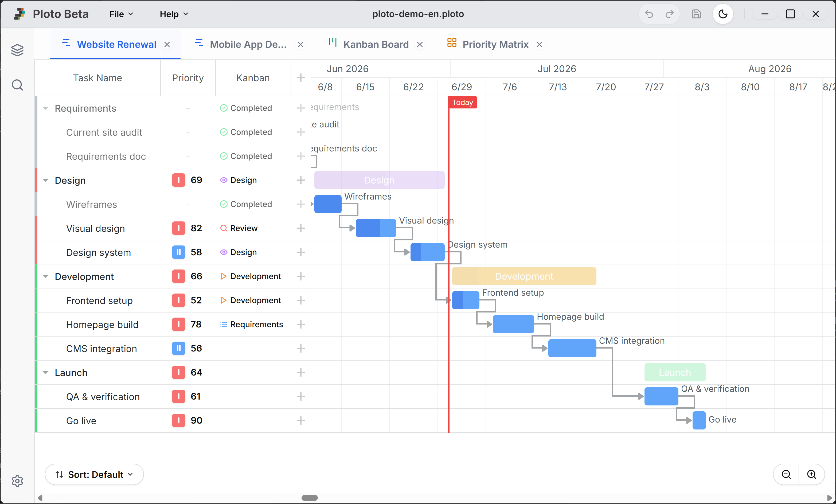Screen dimensions: 836x504
Task: Click priority II badge on Design system
Action: (x=178, y=252)
